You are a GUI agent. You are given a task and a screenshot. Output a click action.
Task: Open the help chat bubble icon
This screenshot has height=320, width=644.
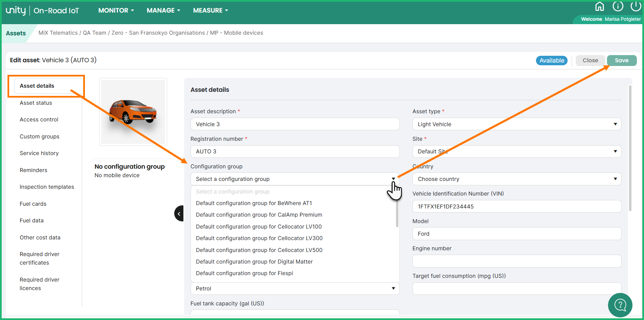(620, 305)
